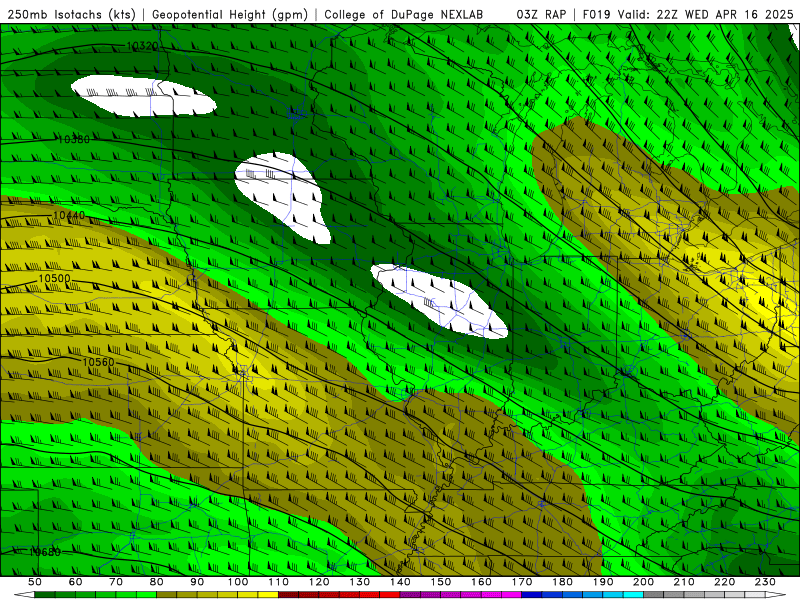This screenshot has width=800, height=600.
Task: Select the 160 value on the color scale
Action: pos(481,582)
